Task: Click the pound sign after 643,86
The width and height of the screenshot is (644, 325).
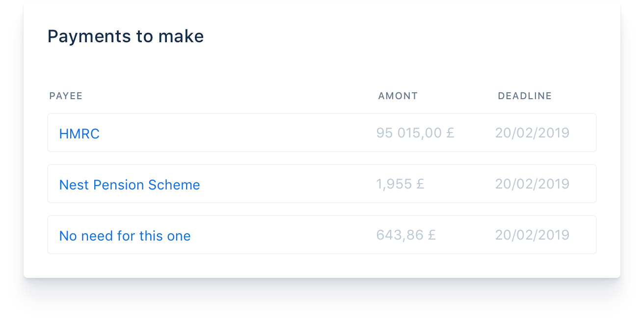Action: 431,235
